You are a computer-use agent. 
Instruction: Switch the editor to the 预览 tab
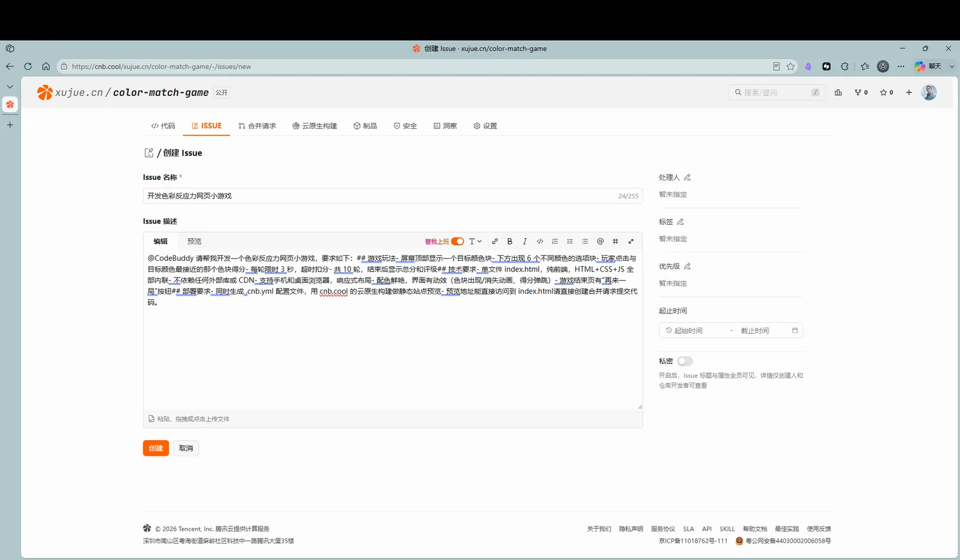194,242
